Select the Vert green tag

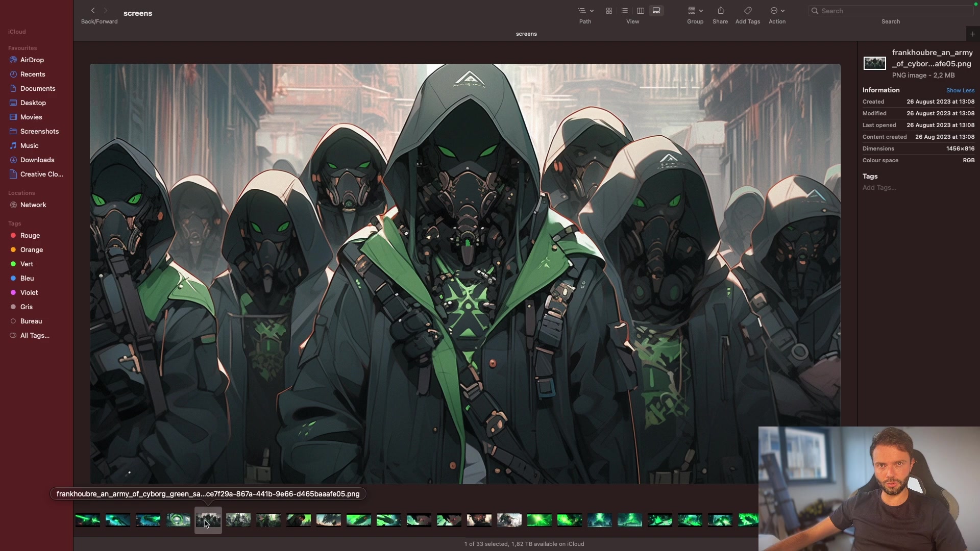coord(27,264)
